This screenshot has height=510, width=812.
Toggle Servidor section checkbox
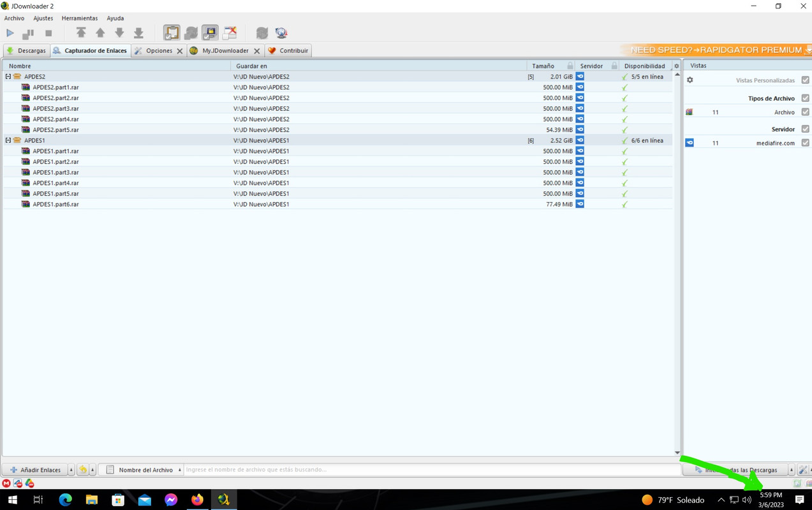[805, 129]
